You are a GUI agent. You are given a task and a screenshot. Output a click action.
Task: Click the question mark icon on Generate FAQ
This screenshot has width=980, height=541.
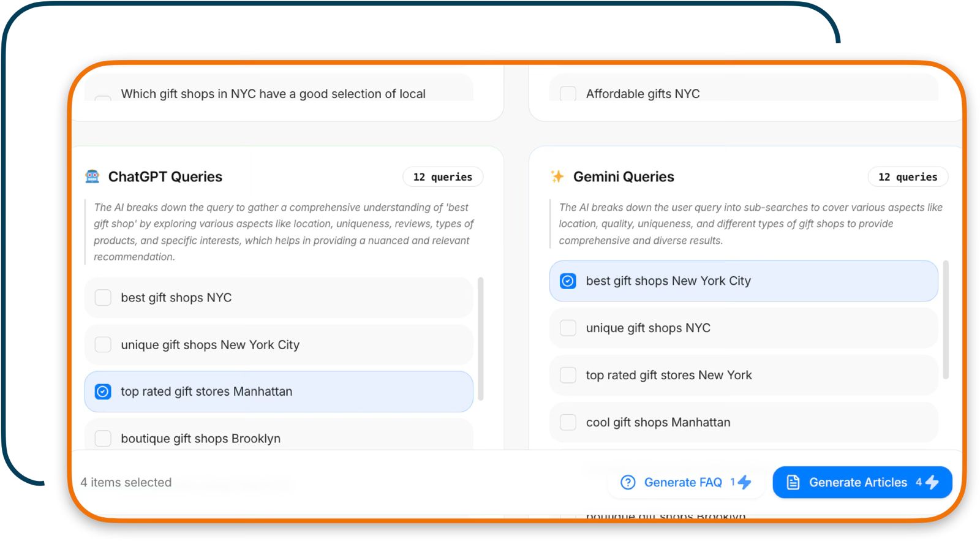pyautogui.click(x=628, y=482)
